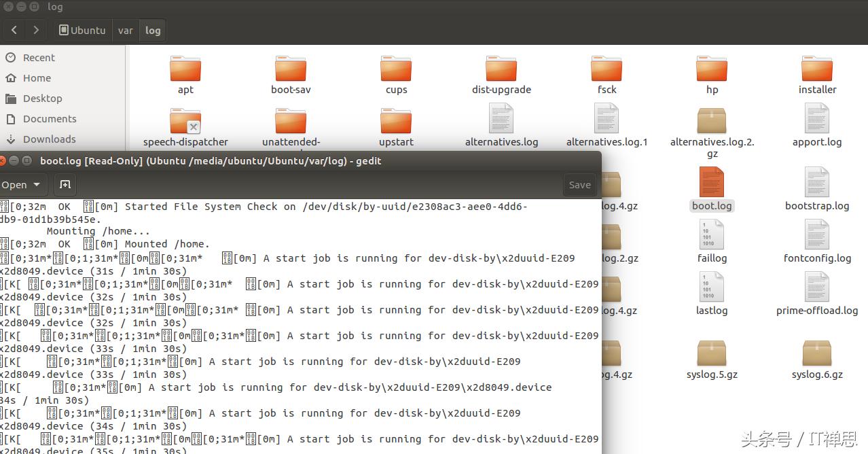Click the Create new document icon in gedit

click(x=65, y=184)
